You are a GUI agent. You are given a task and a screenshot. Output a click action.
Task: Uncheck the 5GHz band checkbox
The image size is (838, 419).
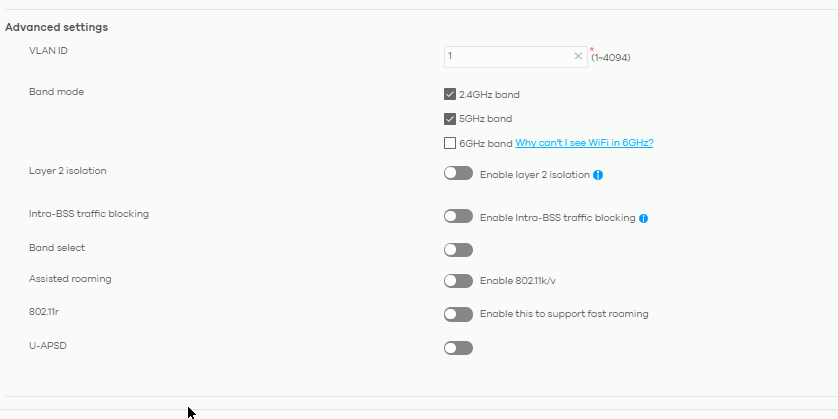pos(450,119)
